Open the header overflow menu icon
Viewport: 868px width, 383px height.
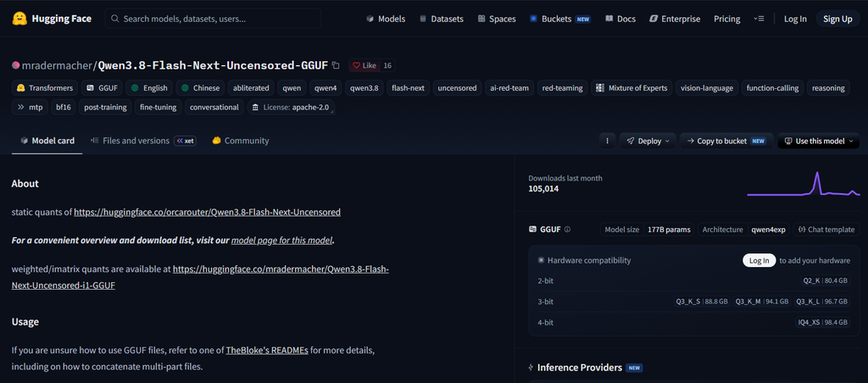pyautogui.click(x=759, y=19)
